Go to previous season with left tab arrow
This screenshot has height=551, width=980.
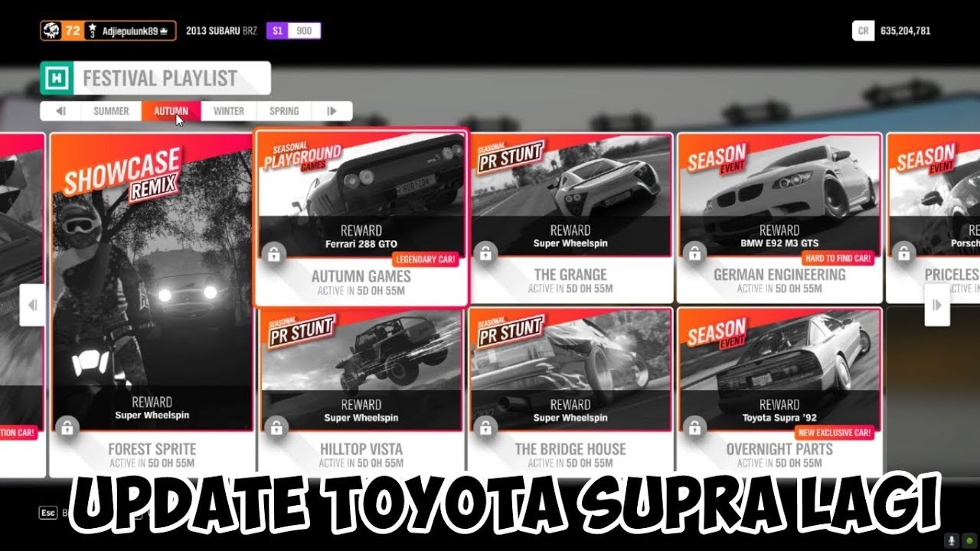[61, 111]
